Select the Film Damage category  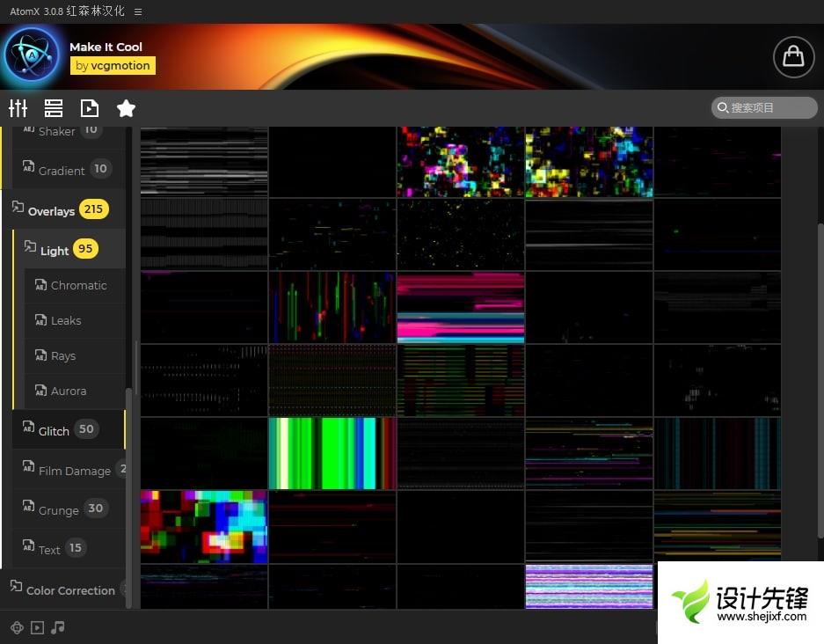click(x=74, y=471)
